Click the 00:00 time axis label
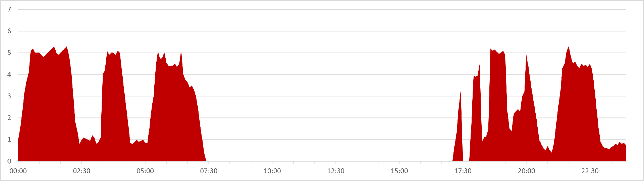This screenshot has width=644, height=181. tap(18, 171)
